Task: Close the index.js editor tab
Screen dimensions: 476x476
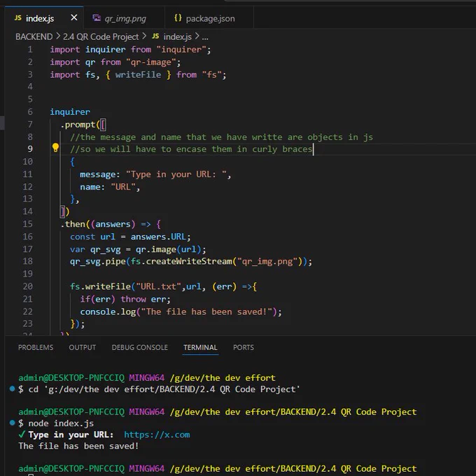Action: (x=73, y=18)
